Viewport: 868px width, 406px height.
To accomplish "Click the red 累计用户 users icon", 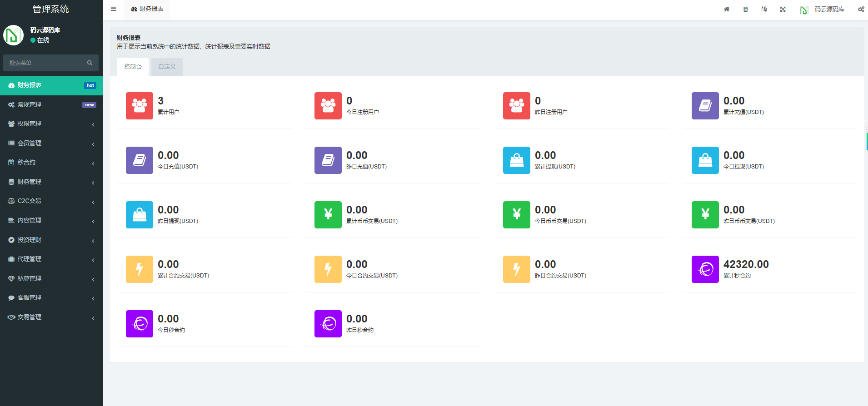I will tap(140, 106).
